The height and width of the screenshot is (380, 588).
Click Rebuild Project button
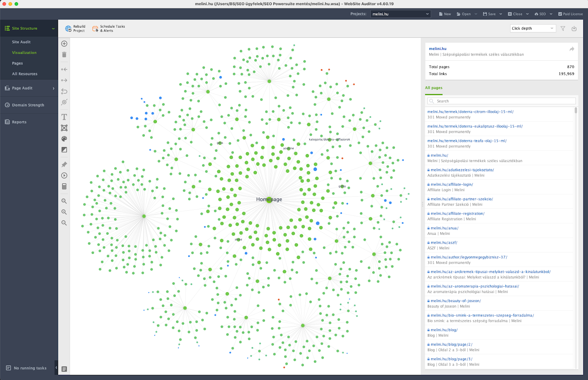pos(75,29)
